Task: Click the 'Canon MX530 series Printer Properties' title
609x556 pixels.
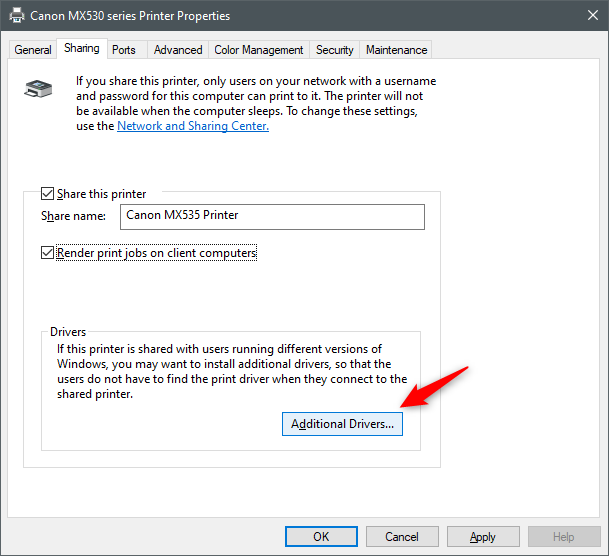Action: pos(130,16)
